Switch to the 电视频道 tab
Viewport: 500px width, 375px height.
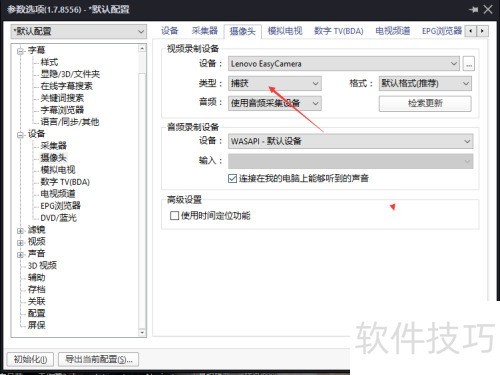pos(392,31)
